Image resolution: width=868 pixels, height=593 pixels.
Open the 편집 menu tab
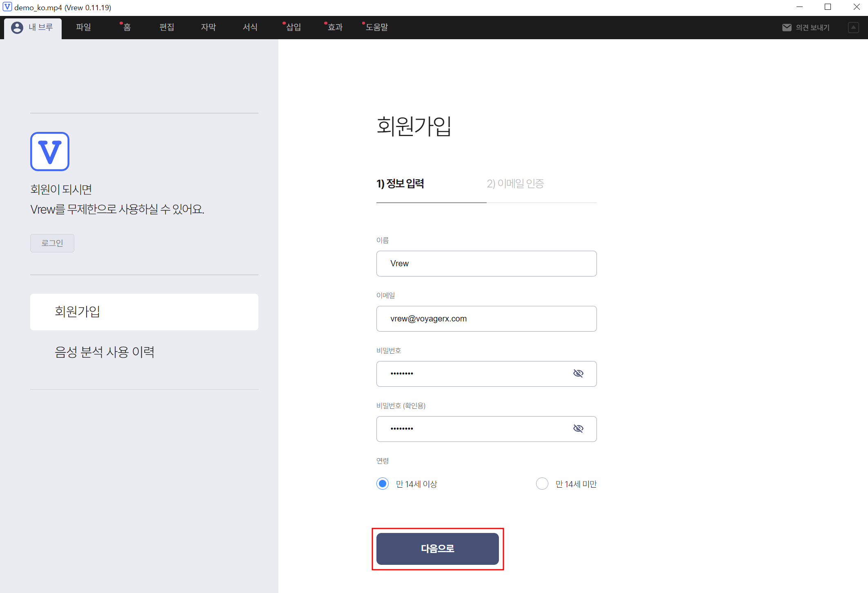pyautogui.click(x=167, y=27)
